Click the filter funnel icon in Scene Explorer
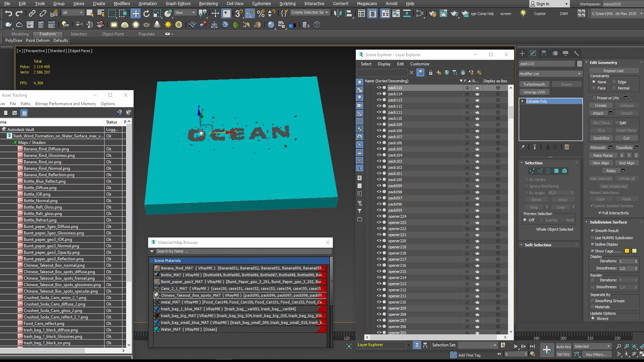This screenshot has width=644, height=362. pos(421,72)
